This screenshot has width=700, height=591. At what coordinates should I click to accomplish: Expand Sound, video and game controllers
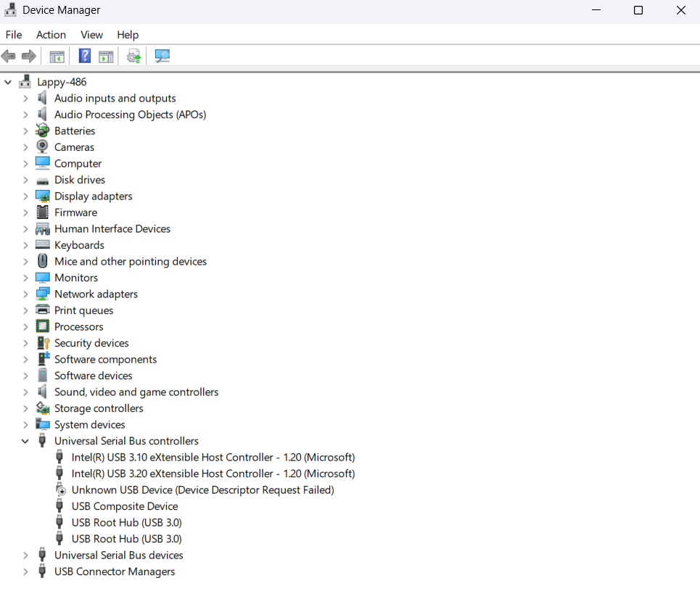click(25, 392)
